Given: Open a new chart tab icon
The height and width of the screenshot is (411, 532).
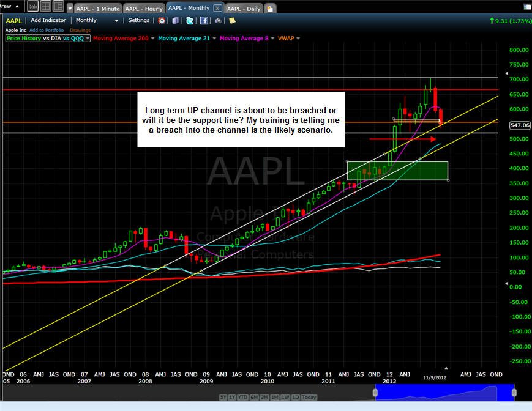Looking at the screenshot, I should pos(270,9).
